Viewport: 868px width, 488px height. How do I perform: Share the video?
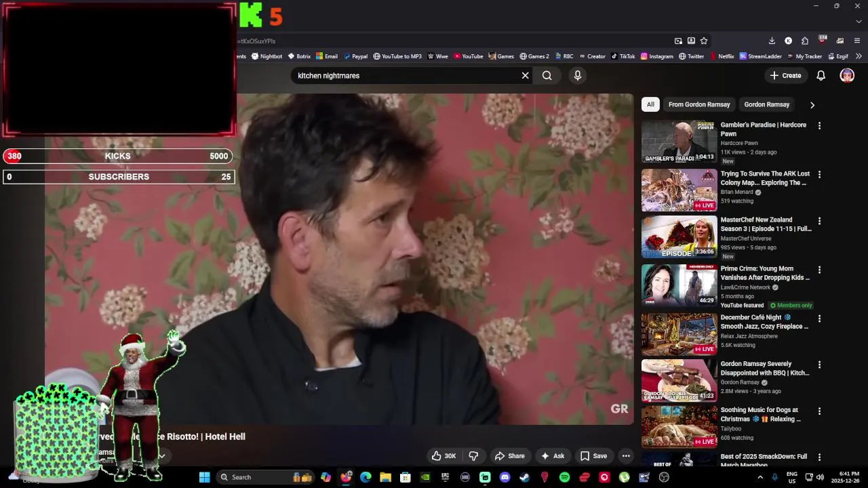[510, 456]
